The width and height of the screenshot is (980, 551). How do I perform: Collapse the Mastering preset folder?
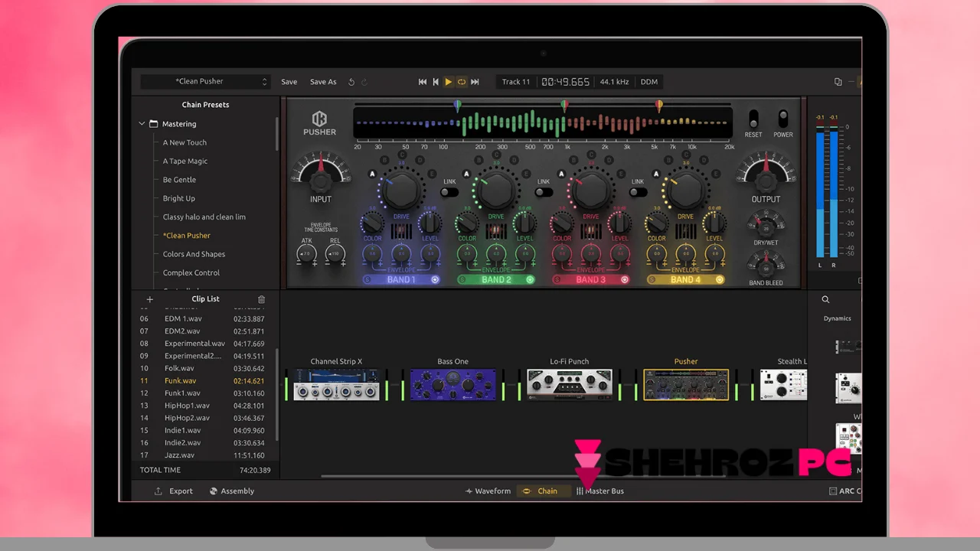(x=142, y=124)
